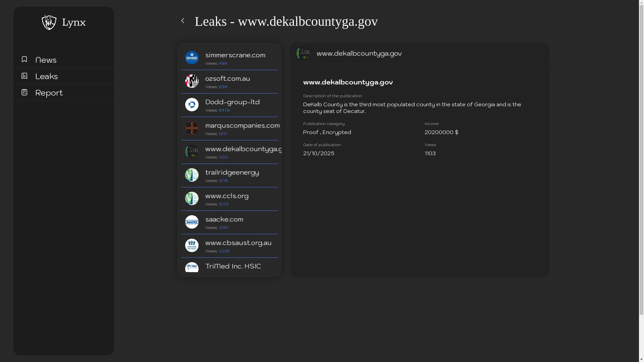
Task: Click the dekalbcountyga logo in detail header
Action: click(x=303, y=53)
